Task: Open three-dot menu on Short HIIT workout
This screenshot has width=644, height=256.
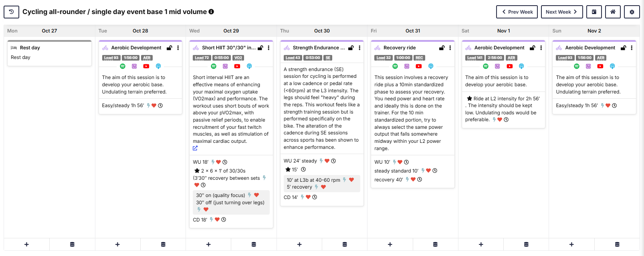Action: (x=269, y=48)
